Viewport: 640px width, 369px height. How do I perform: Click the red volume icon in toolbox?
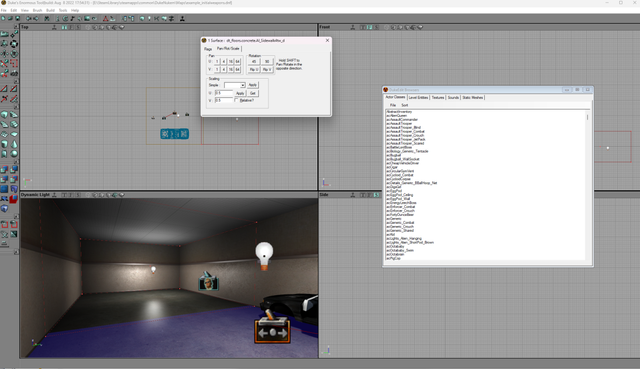click(x=14, y=199)
